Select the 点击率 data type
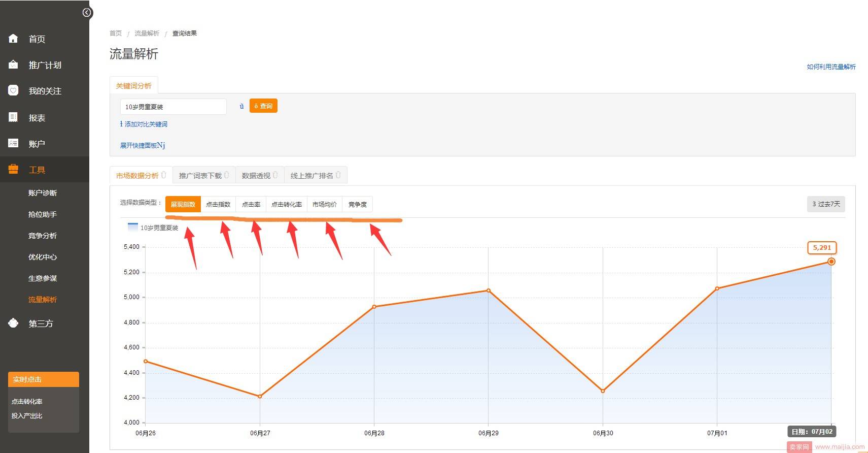The height and width of the screenshot is (453, 868). point(251,204)
